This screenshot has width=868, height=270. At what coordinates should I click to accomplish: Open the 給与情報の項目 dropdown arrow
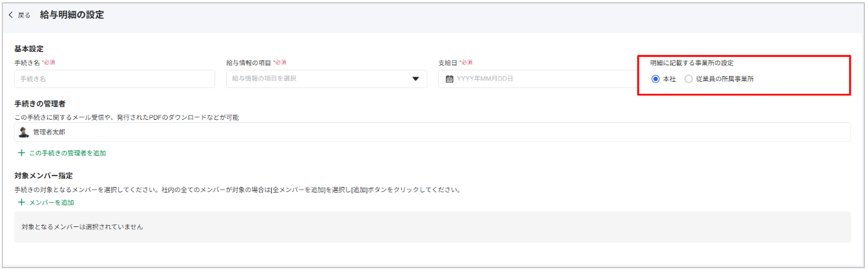click(x=416, y=79)
